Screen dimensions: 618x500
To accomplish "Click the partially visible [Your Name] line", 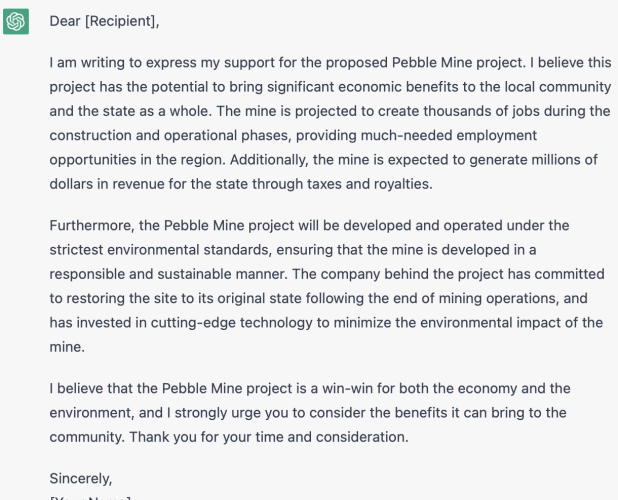I will point(90,498).
